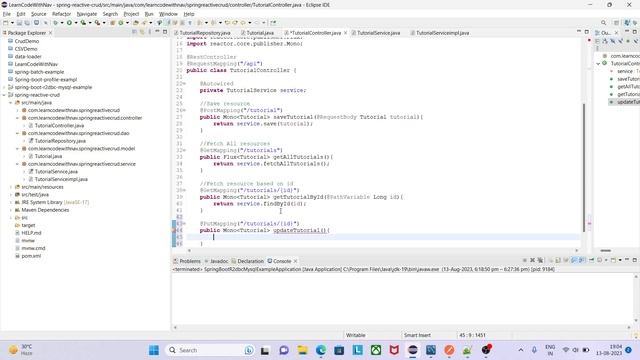Open TutorialController.java in Package Explorer

coord(59,126)
